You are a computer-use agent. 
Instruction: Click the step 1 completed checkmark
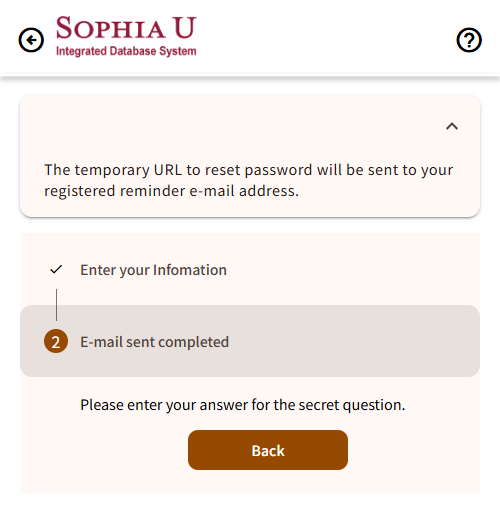(56, 269)
